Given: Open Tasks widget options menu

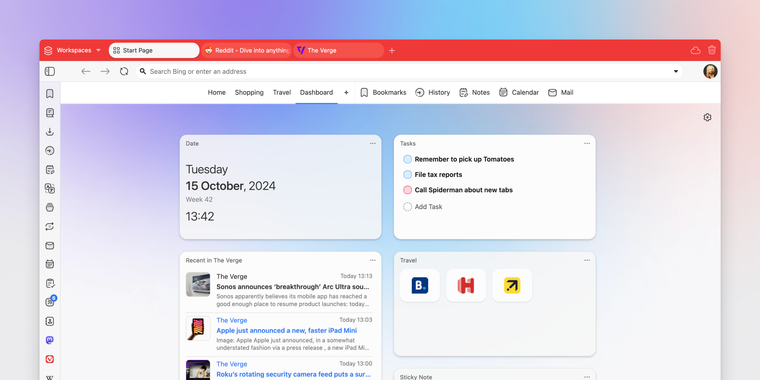Looking at the screenshot, I should click(x=587, y=143).
